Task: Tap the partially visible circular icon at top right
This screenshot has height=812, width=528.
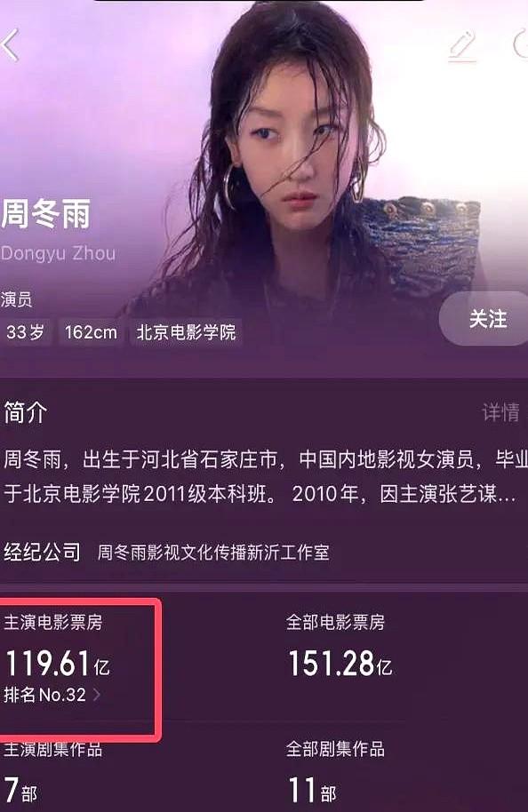Action: [x=520, y=44]
